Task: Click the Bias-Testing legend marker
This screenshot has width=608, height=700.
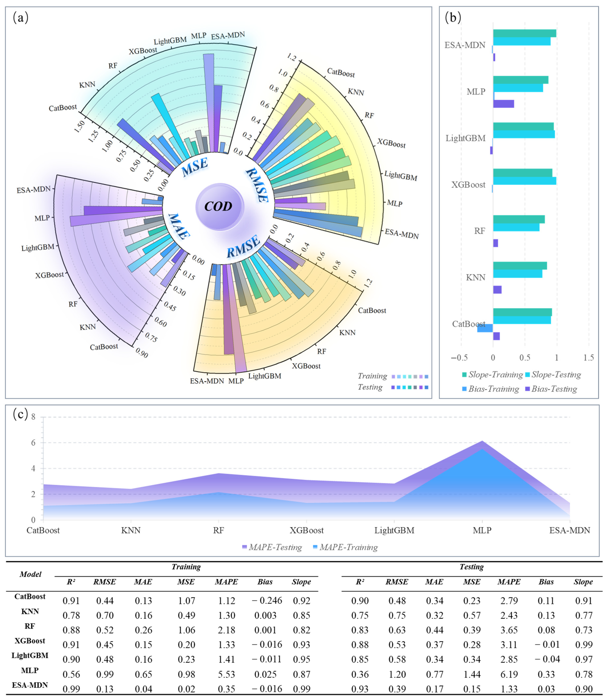Action: point(527,389)
